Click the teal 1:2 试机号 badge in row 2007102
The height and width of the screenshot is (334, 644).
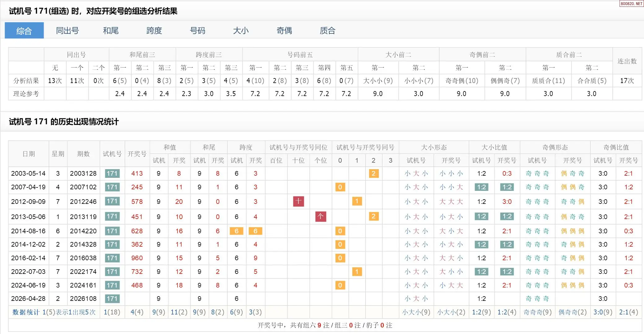(481, 187)
